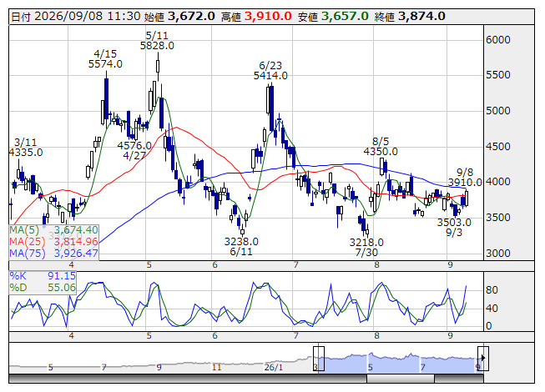The width and height of the screenshot is (545, 392).
Task: Click the 3500 price axis label
Action: pos(498,218)
